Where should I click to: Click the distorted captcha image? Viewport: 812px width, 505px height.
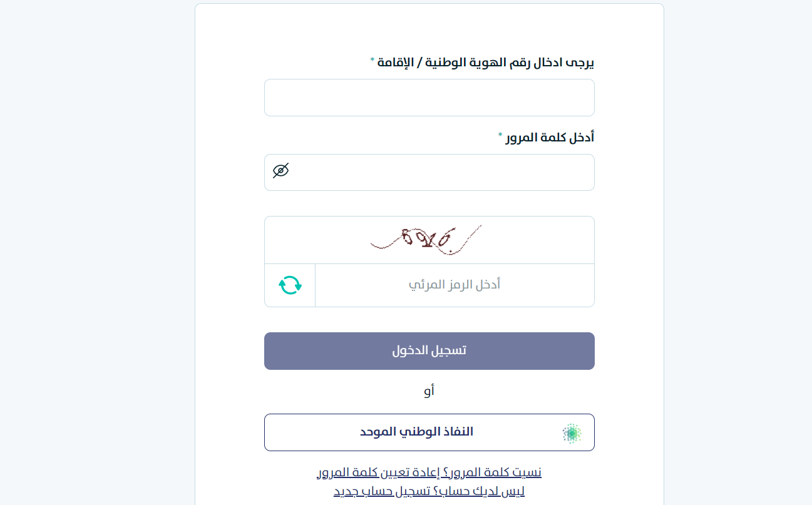click(x=426, y=238)
